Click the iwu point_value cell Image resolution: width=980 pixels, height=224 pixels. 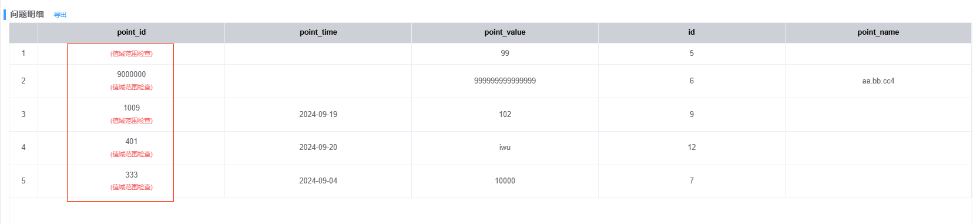505,148
